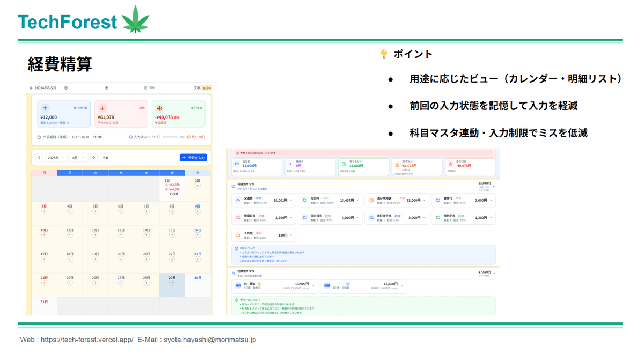This screenshot has width=644, height=361.
Task: Expand the 林 翔太 13,900円 employee row
Action: [313, 285]
